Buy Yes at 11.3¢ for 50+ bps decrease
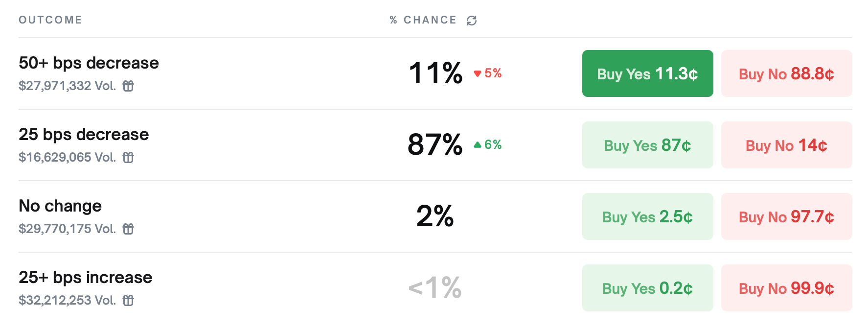This screenshot has width=868, height=332. [x=647, y=73]
